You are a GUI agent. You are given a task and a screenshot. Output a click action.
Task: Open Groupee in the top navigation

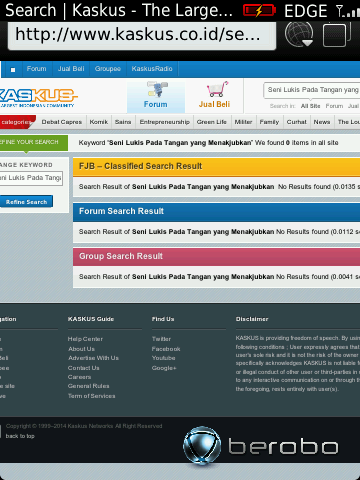coord(108,69)
